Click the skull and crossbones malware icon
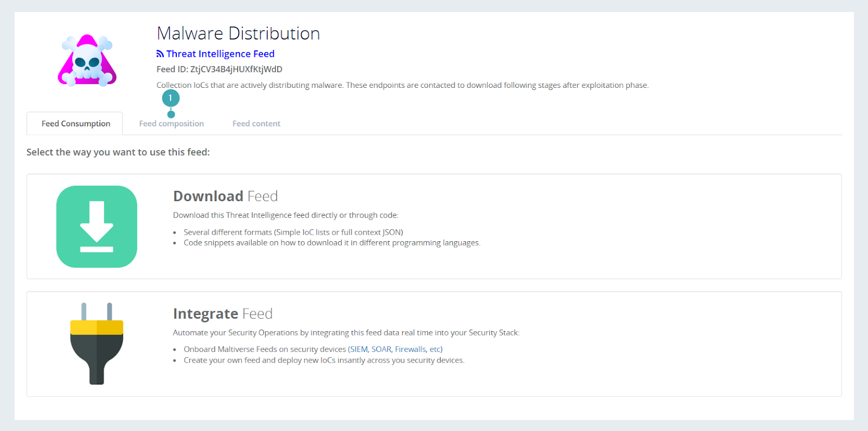Image resolution: width=868 pixels, height=431 pixels. [x=87, y=61]
